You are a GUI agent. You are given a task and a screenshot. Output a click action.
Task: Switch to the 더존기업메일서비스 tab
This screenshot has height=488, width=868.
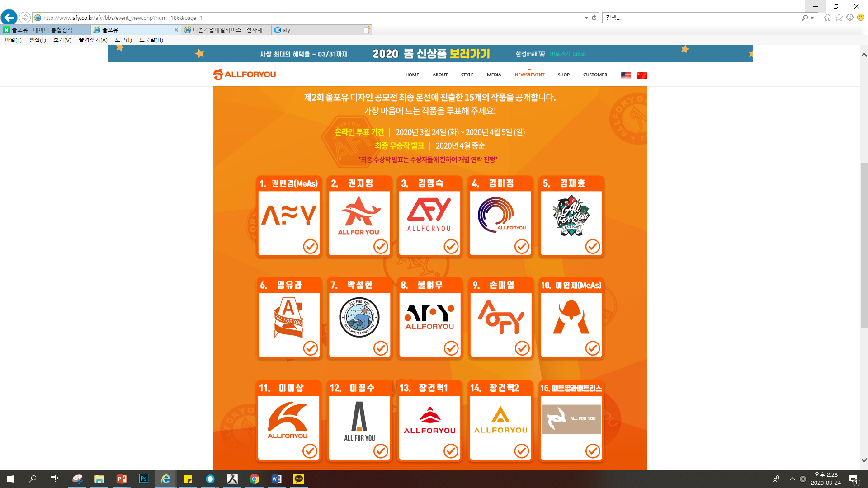(226, 30)
